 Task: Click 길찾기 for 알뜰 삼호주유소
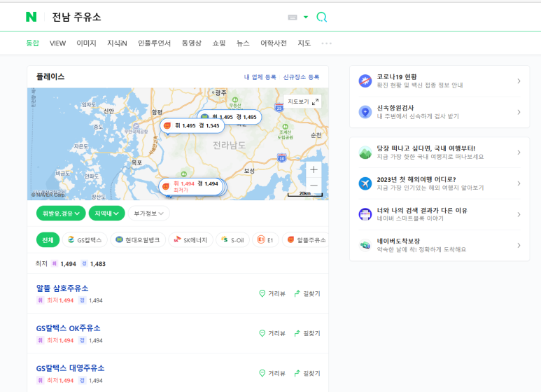click(307, 294)
